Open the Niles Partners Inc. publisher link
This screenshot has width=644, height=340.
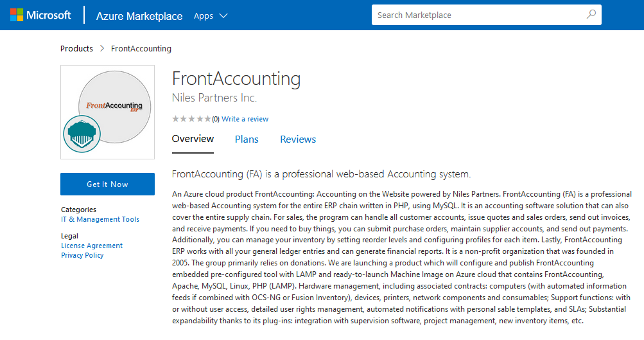coord(214,98)
